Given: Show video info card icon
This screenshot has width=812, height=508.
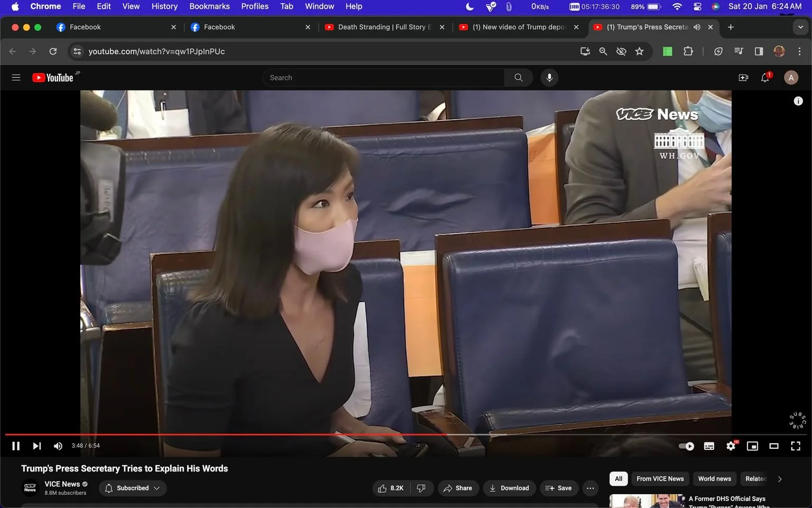Looking at the screenshot, I should pyautogui.click(x=798, y=101).
